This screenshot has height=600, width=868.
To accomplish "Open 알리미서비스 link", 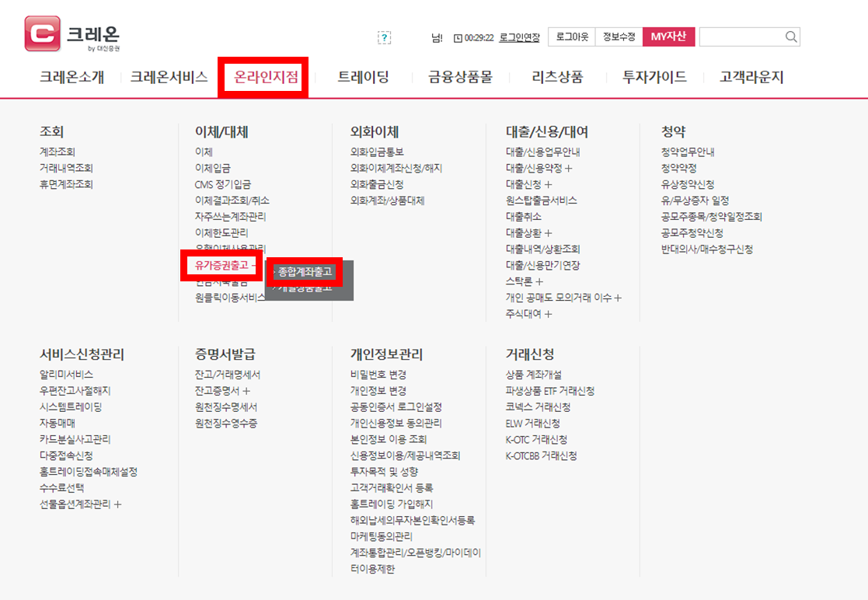I will (x=66, y=375).
